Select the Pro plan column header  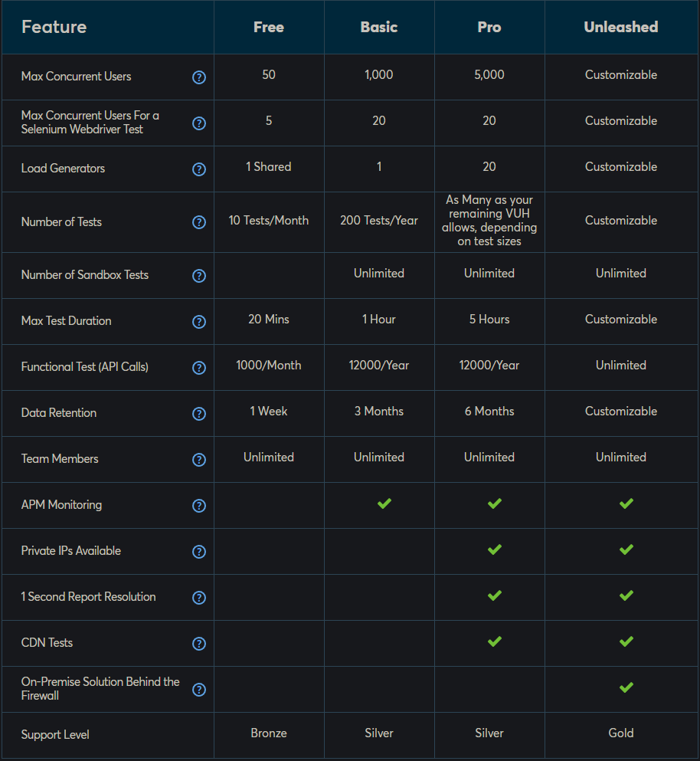(489, 27)
